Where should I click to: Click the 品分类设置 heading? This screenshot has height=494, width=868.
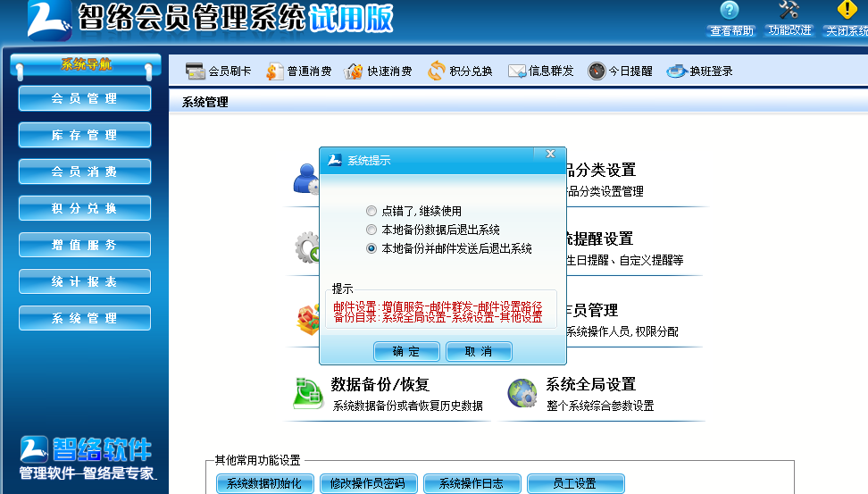click(x=601, y=170)
